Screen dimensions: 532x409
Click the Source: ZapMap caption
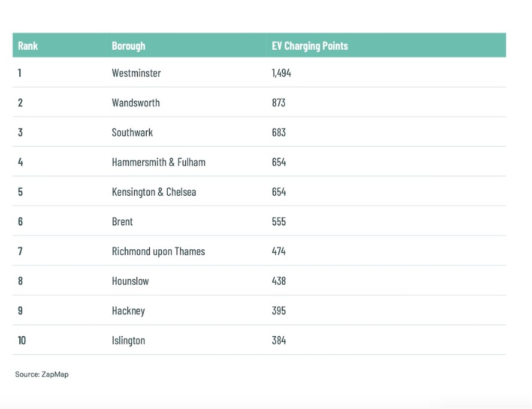point(42,374)
